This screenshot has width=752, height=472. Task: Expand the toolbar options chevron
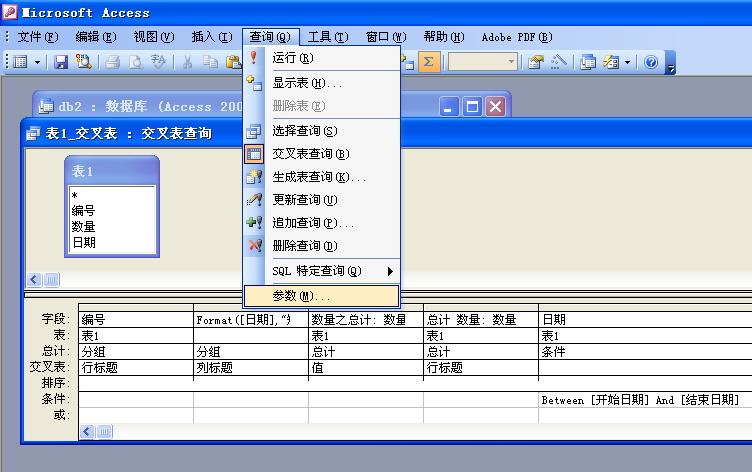(x=670, y=63)
